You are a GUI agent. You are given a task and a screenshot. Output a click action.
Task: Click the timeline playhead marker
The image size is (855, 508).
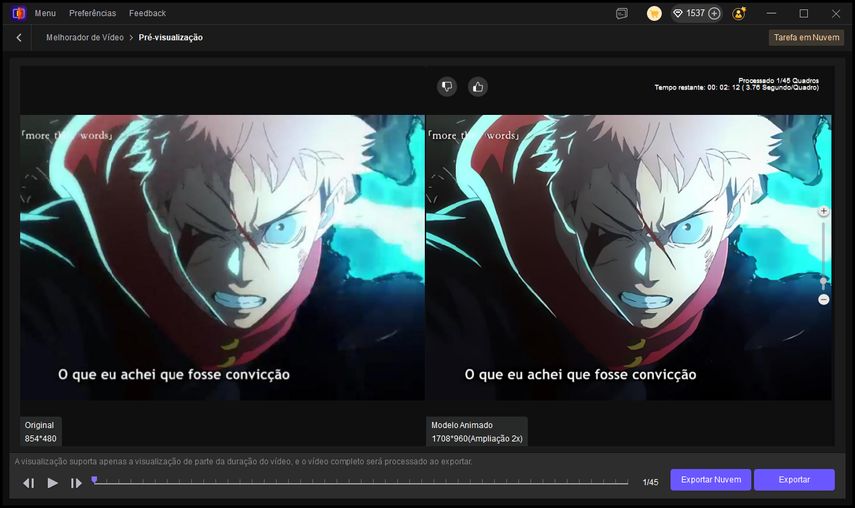pyautogui.click(x=94, y=480)
